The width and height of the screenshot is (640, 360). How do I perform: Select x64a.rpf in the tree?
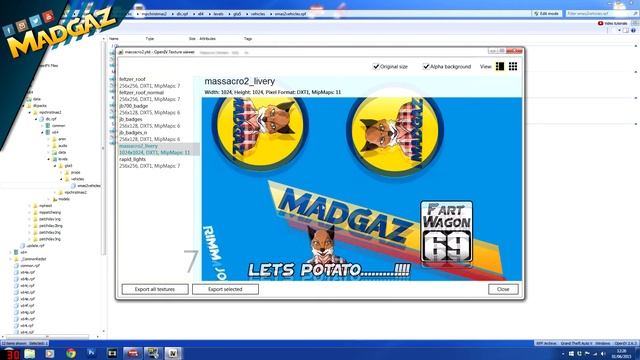[28, 272]
